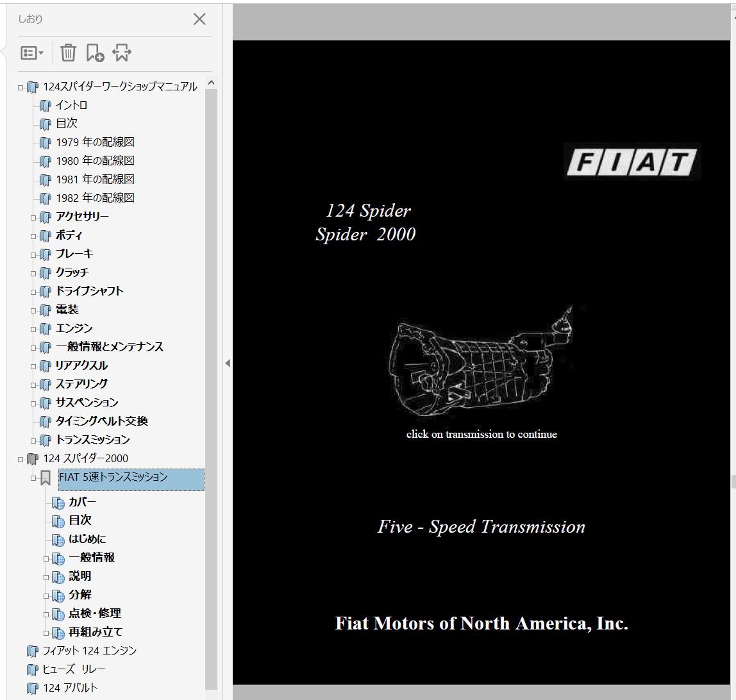
Task: Click the bookmark icon beside 目次 under workshop manual
Action: coord(45,124)
